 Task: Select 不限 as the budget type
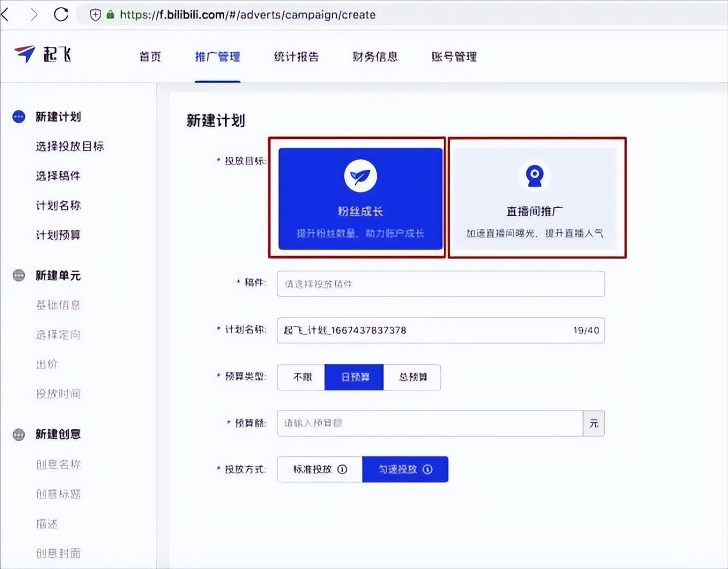300,377
